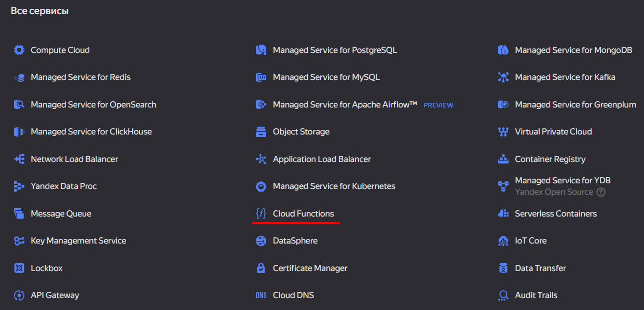Click the Message Queue icon
The image size is (644, 310).
[x=19, y=213]
